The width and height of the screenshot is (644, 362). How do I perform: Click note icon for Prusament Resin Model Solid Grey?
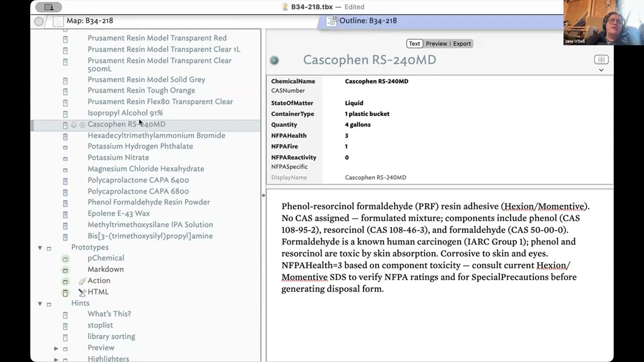(65, 80)
